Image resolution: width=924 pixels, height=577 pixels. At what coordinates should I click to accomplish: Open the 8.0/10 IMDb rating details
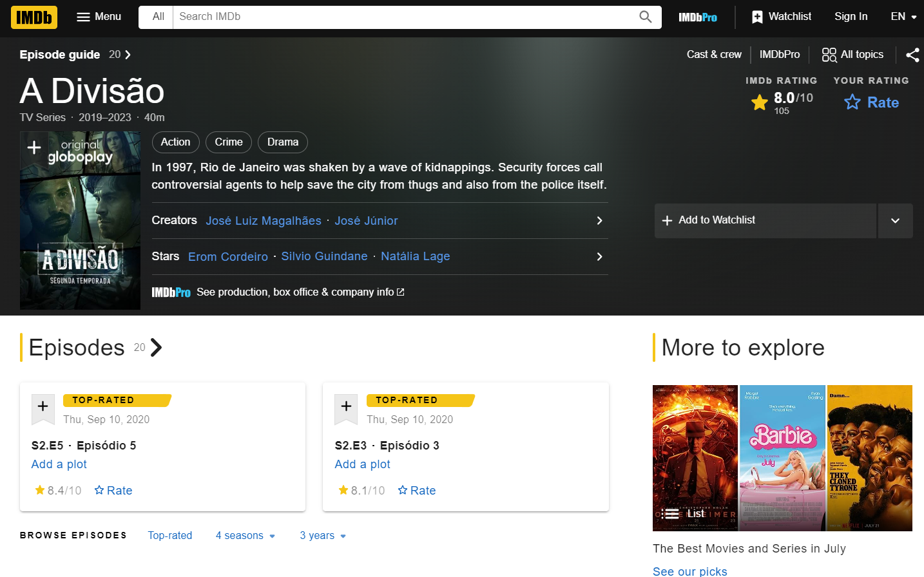tap(782, 102)
